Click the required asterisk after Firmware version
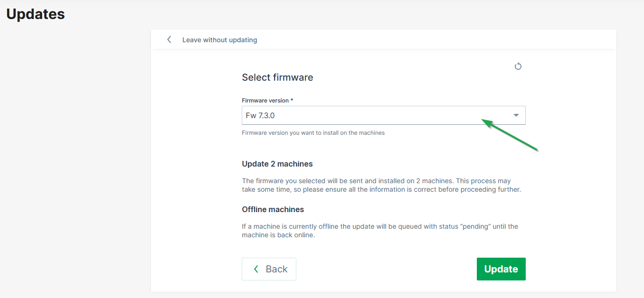644x298 pixels. [x=292, y=101]
